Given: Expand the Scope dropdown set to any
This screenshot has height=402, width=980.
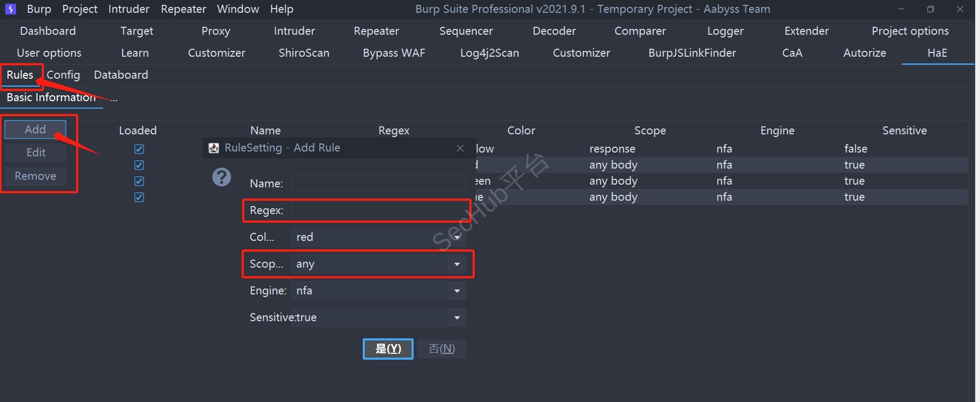Looking at the screenshot, I should pyautogui.click(x=378, y=264).
